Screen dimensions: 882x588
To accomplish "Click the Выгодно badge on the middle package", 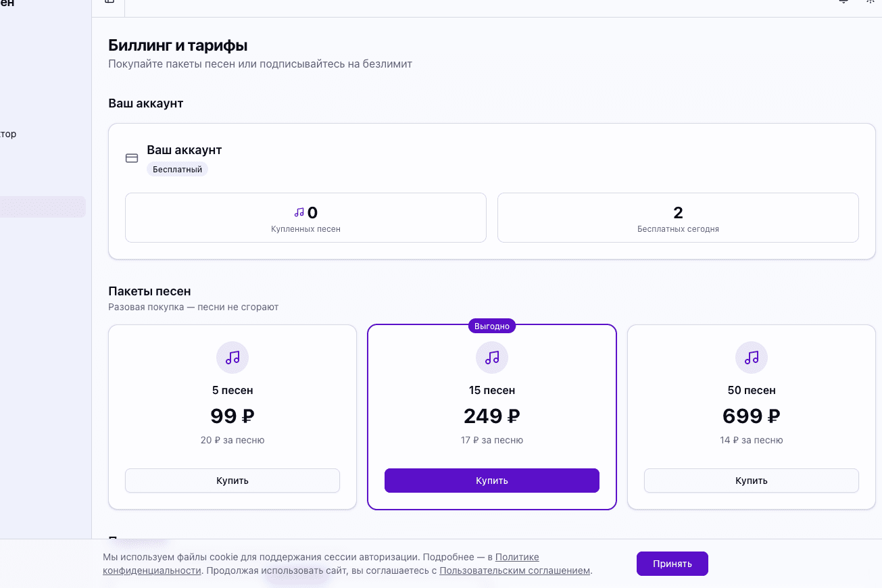I will pos(492,326).
